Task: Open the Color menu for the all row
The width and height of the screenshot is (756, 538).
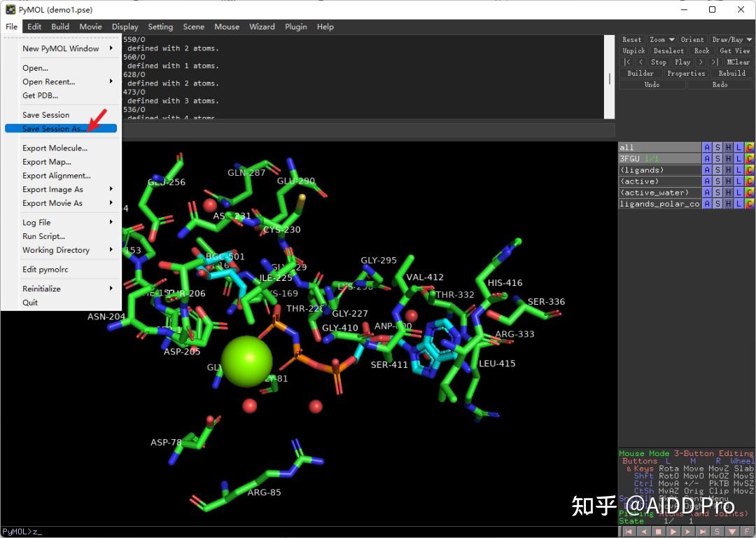Action: pyautogui.click(x=750, y=148)
